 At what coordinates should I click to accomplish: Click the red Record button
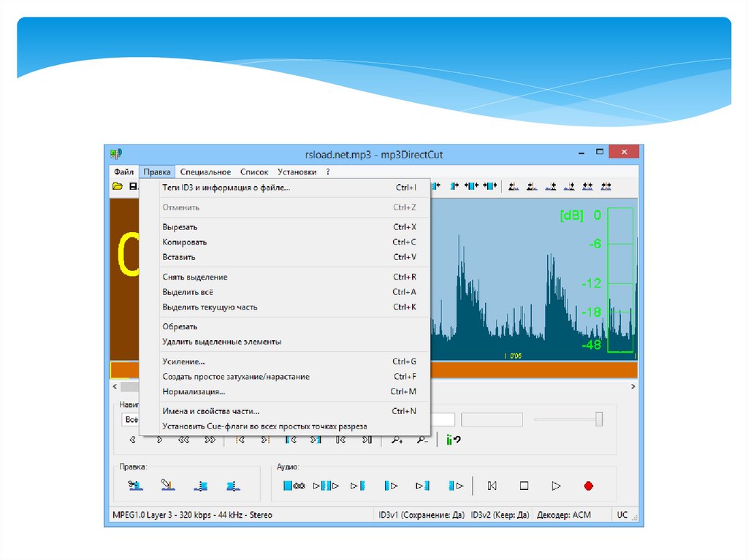[588, 486]
